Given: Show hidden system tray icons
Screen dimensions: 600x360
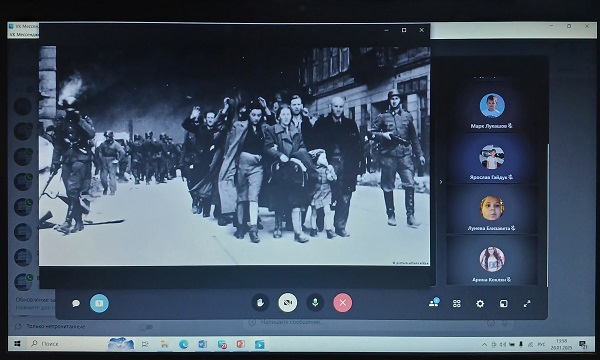Looking at the screenshot, I should click(484, 344).
